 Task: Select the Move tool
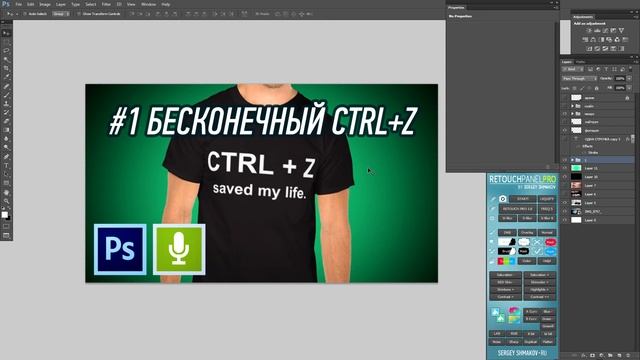coord(6,33)
